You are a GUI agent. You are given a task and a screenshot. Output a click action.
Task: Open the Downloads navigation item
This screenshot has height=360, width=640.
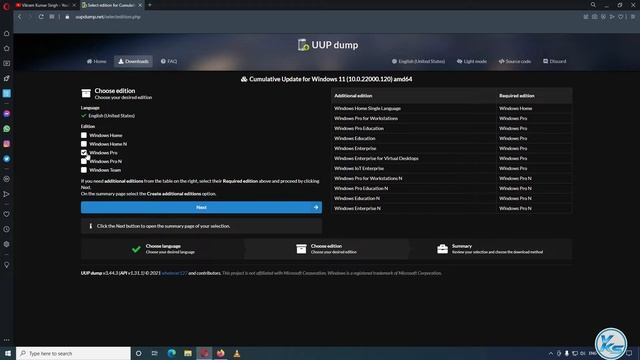pyautogui.click(x=133, y=61)
